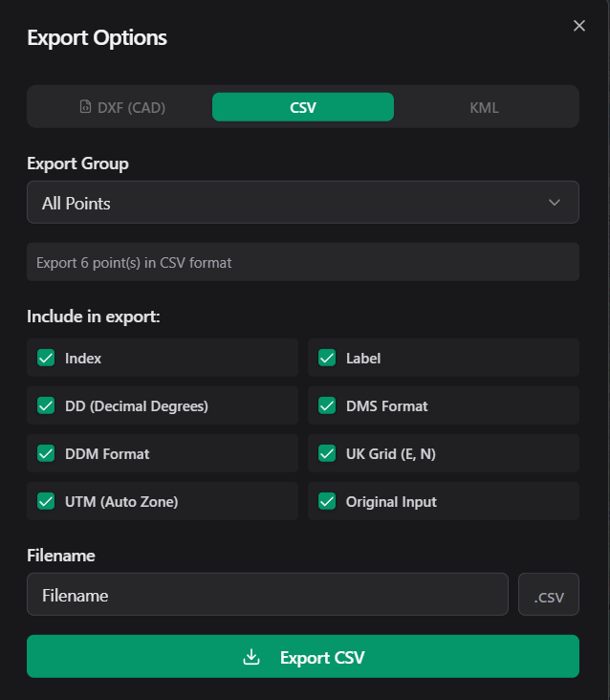610x700 pixels.
Task: Toggle the DDM Format checkbox
Action: pyautogui.click(x=46, y=453)
